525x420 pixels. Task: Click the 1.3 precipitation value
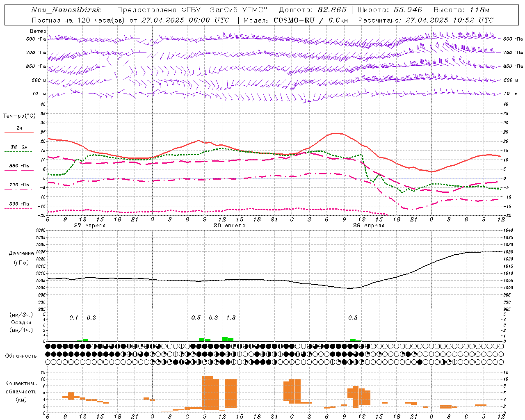pos(231,317)
